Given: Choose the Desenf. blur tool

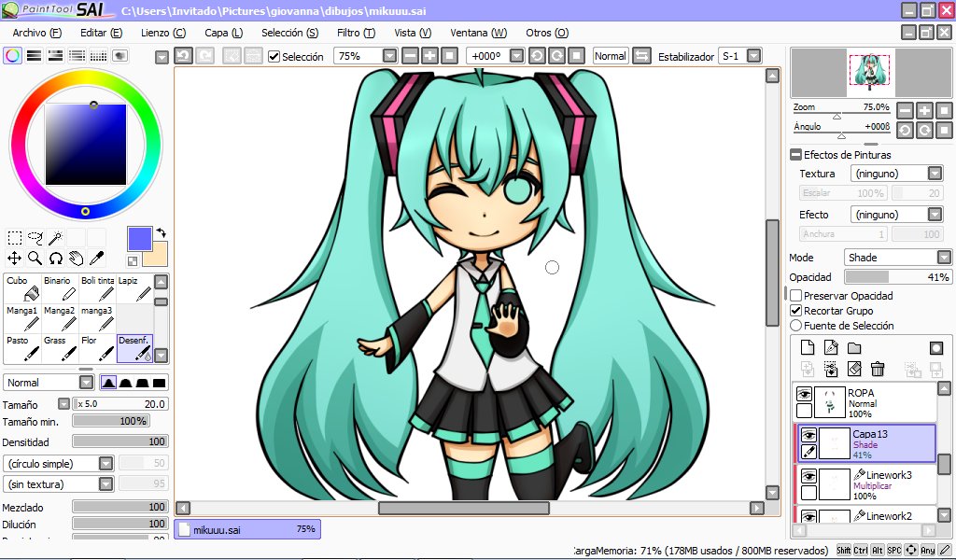Looking at the screenshot, I should pos(134,348).
